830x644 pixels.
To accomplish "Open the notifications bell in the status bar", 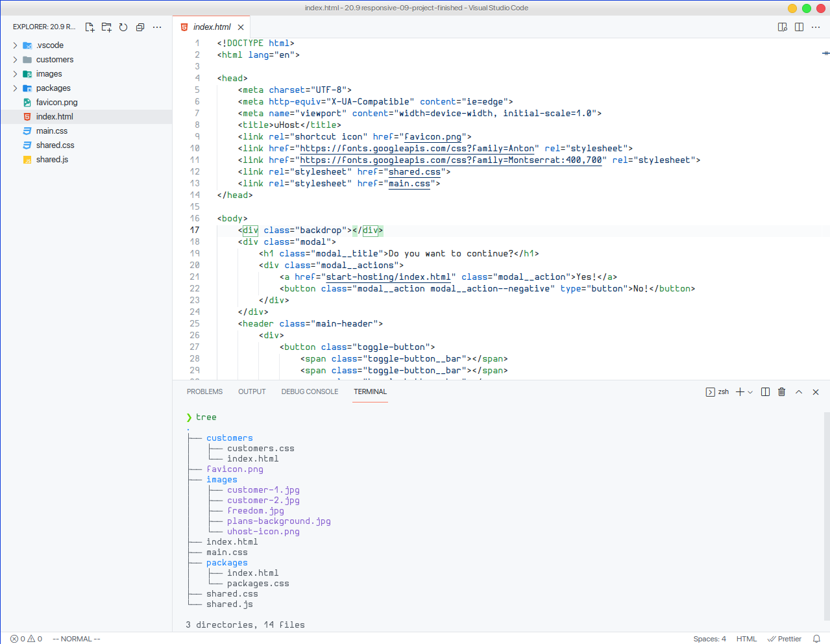I will 816,639.
